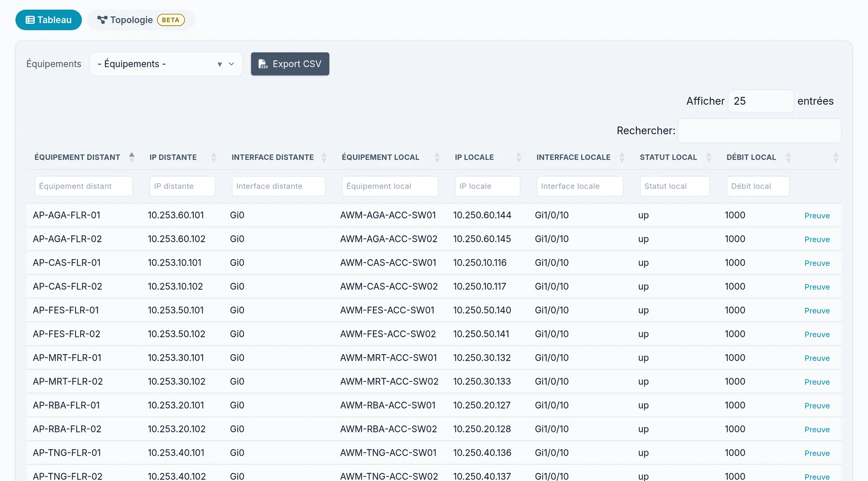Open Preuve link for AP-RBA-FLR-01
Screen dimensions: 868x481
(x=817, y=406)
